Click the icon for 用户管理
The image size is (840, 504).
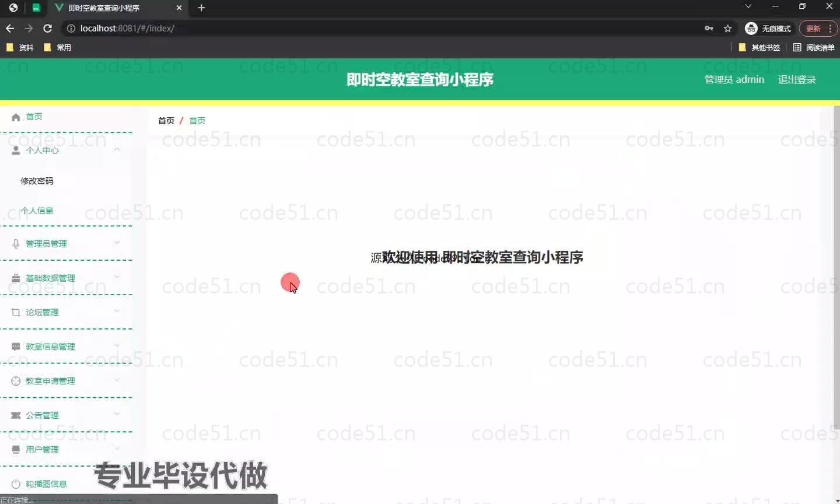coord(16,450)
